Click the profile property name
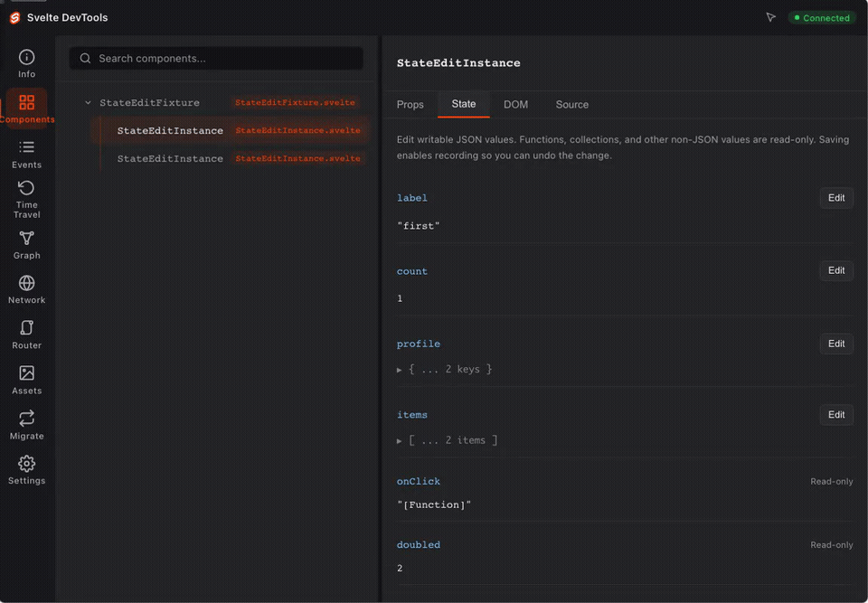The image size is (868, 603). [x=419, y=344]
